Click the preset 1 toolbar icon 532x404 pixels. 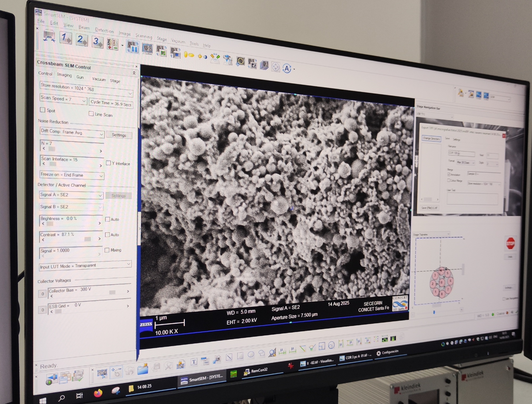(x=65, y=38)
